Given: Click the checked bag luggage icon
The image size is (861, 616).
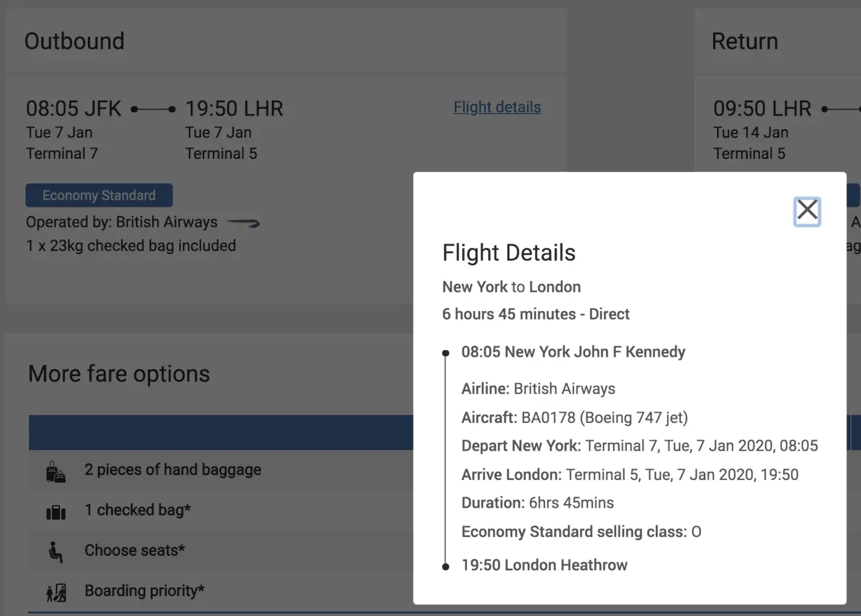Looking at the screenshot, I should tap(56, 513).
